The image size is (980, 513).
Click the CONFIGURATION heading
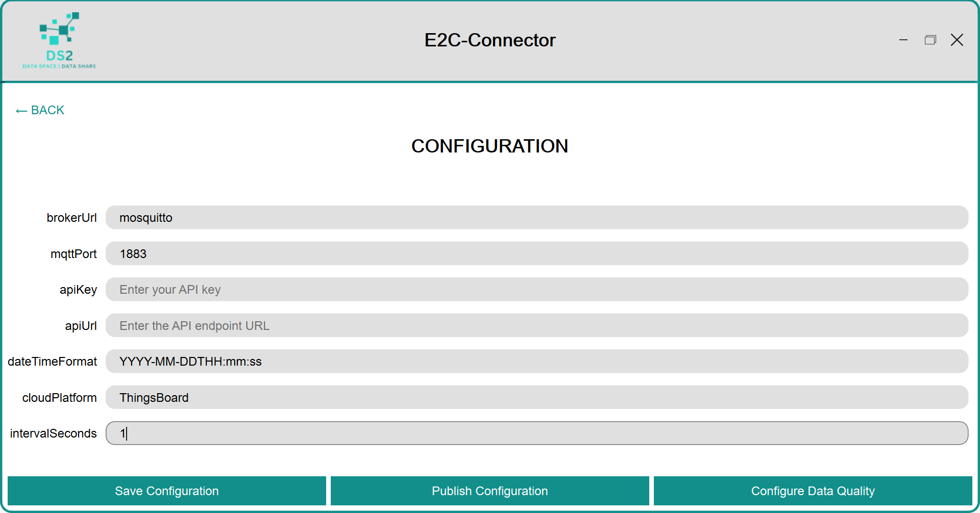489,146
